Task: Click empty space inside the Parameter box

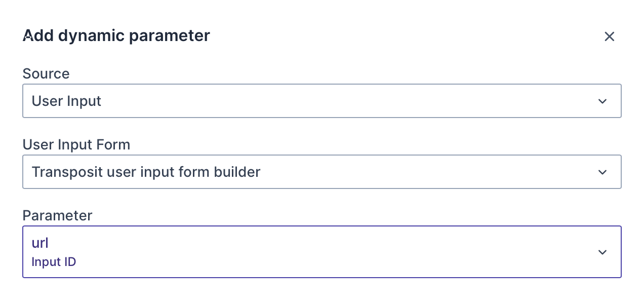Action: (354, 252)
